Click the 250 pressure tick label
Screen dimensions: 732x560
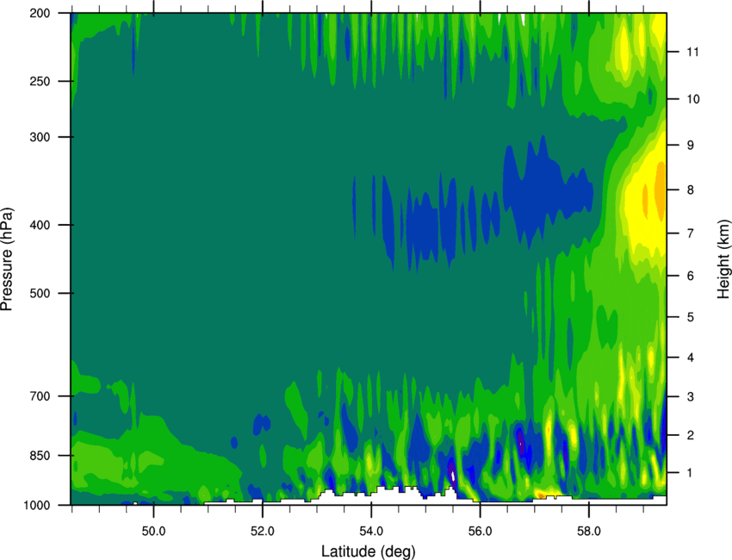pyautogui.click(x=40, y=81)
